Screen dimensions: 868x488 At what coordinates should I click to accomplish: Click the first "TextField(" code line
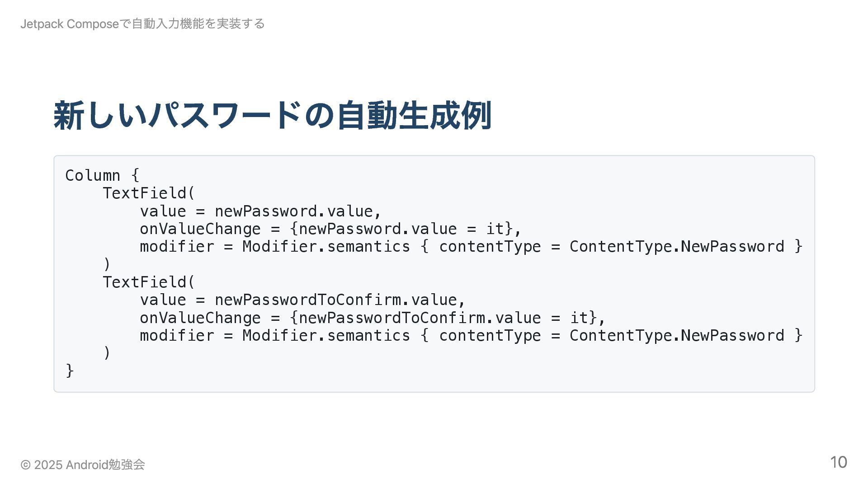pos(149,193)
